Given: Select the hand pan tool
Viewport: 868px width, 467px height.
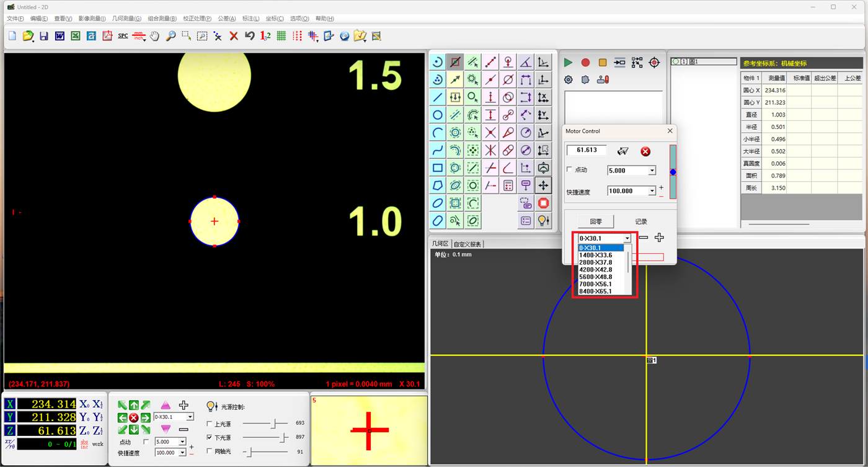Looking at the screenshot, I should pyautogui.click(x=154, y=36).
